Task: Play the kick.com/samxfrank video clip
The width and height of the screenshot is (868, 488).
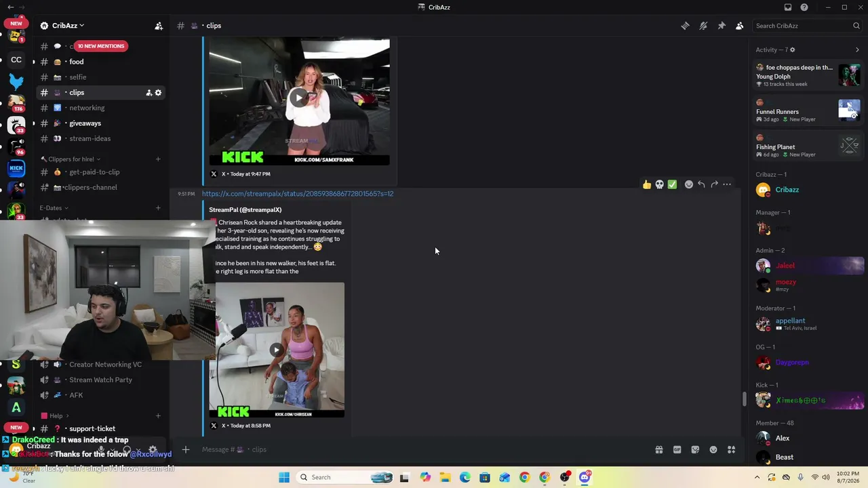Action: (x=298, y=98)
